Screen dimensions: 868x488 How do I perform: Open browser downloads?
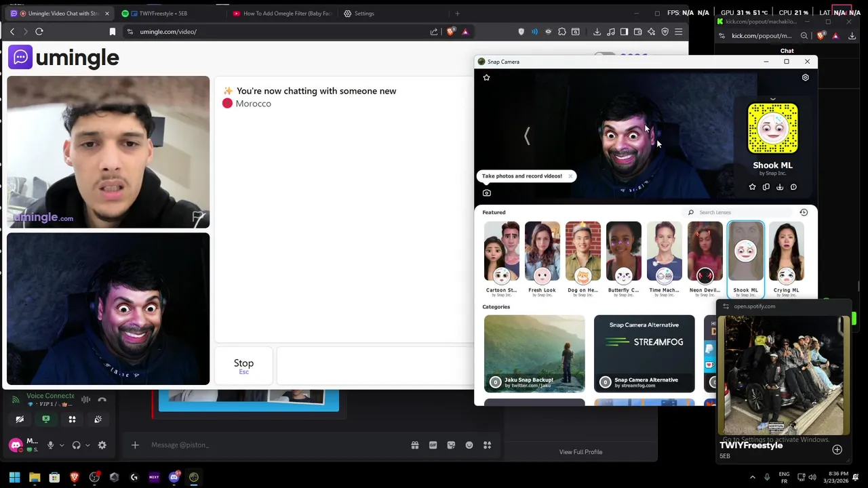pos(597,32)
